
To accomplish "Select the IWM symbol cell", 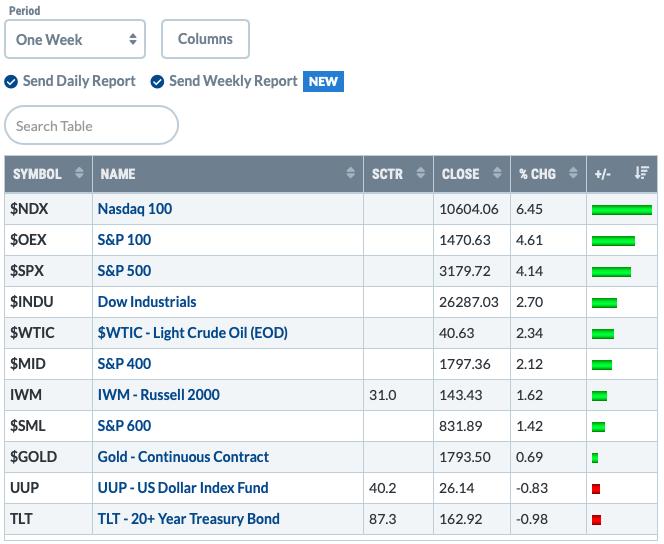I will tap(48, 395).
